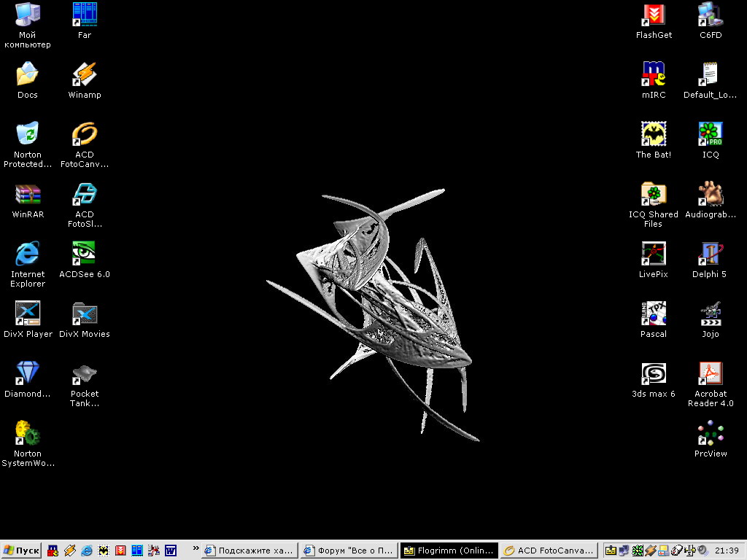Open the FlashGet desktop shortcut
The height and width of the screenshot is (560, 747).
[653, 15]
